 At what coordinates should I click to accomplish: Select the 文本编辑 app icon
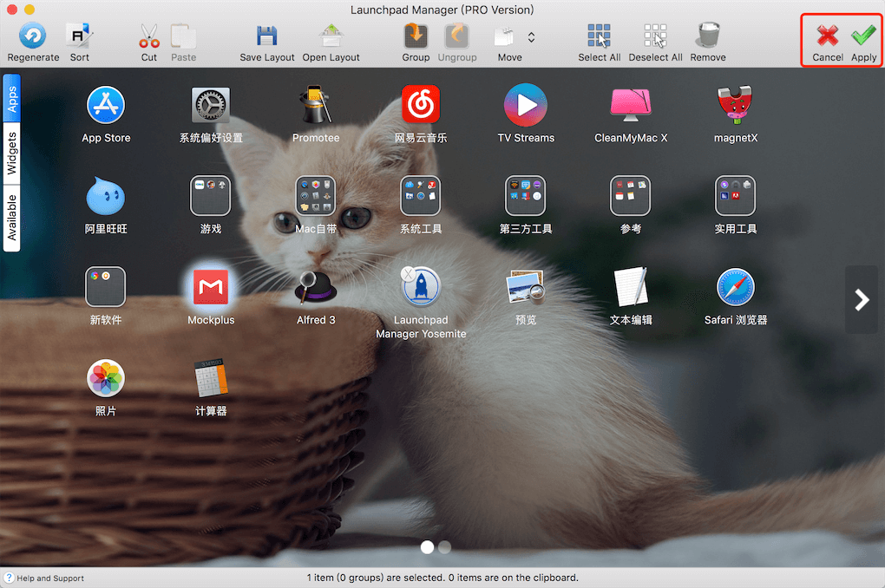631,287
